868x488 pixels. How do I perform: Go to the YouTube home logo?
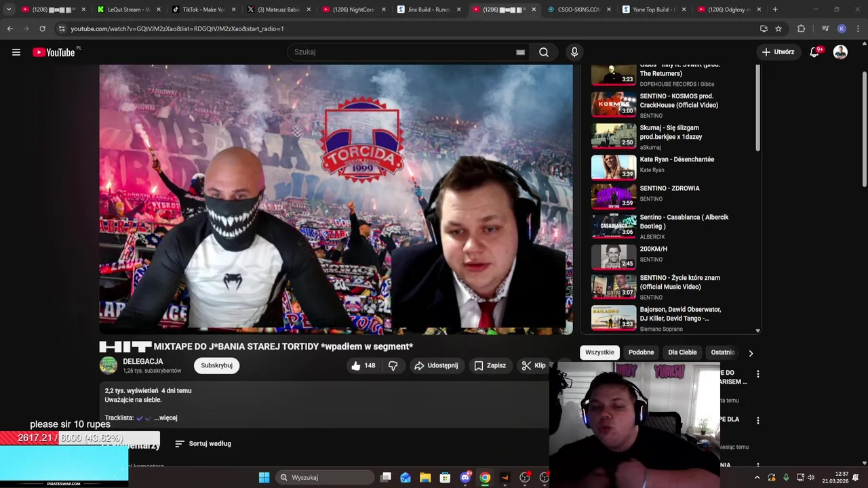pyautogui.click(x=54, y=52)
